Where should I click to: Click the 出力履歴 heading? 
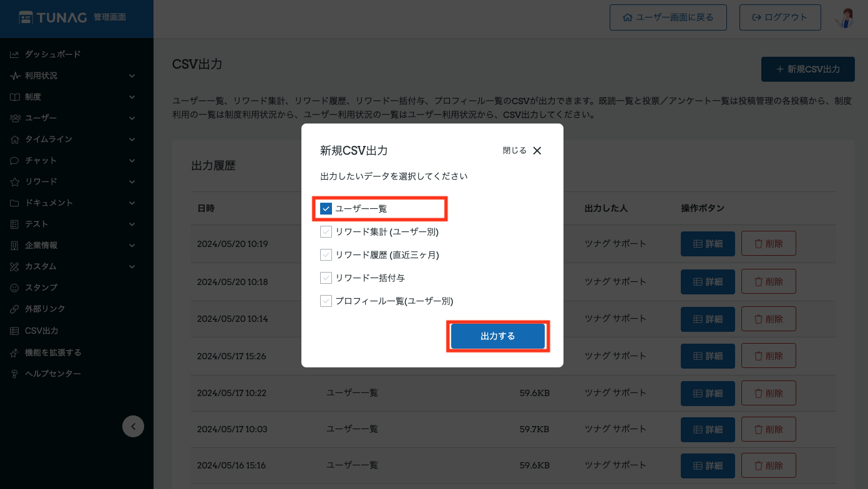[213, 166]
